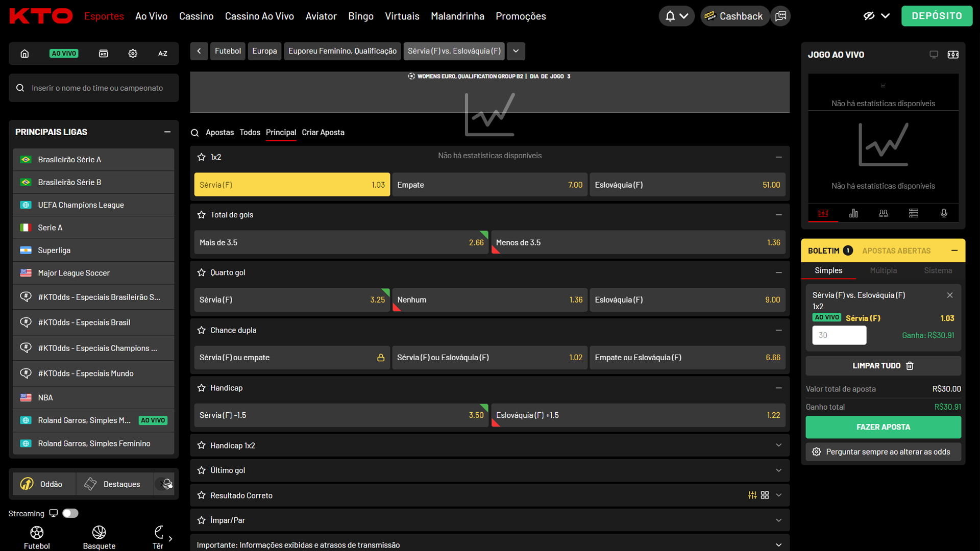The height and width of the screenshot is (551, 980).
Task: Favorite the Chance dupla market star
Action: click(201, 330)
